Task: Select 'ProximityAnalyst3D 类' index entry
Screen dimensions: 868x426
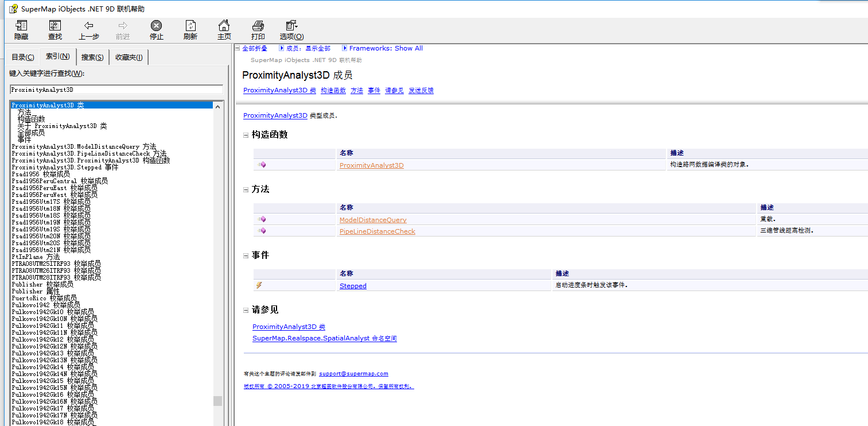Action: [112, 105]
